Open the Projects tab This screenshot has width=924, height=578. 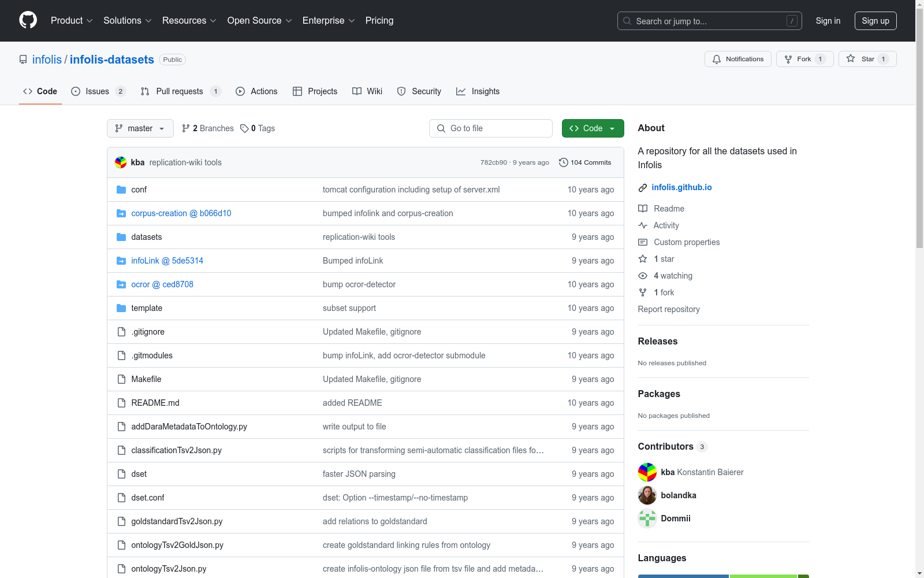click(315, 91)
